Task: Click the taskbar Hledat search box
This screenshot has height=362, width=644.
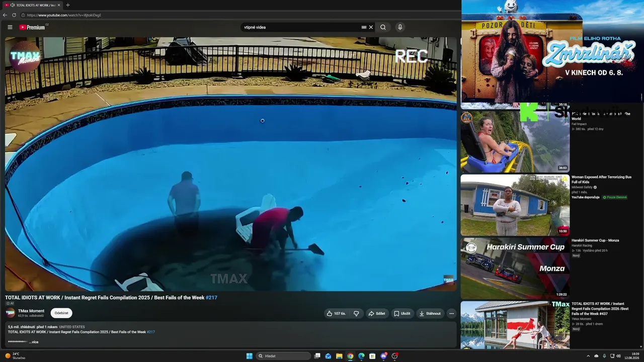Action: [283, 356]
